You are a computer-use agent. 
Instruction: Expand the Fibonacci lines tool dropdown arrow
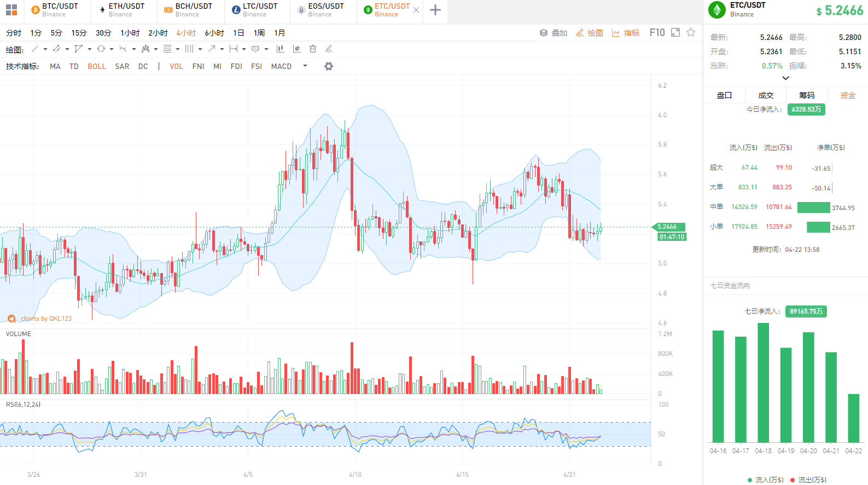click(178, 49)
